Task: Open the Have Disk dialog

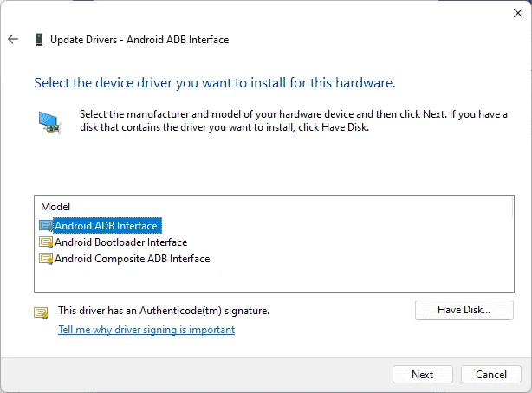Action: (464, 310)
